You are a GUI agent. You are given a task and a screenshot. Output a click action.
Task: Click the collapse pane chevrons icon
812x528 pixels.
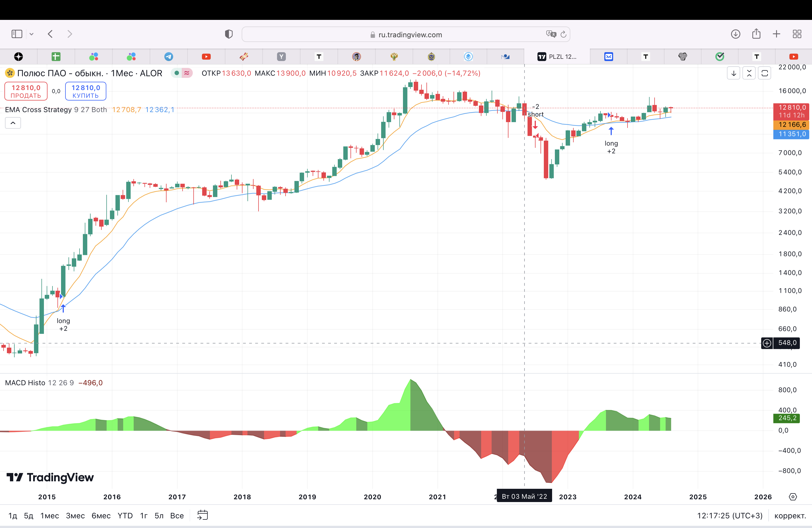pyautogui.click(x=749, y=73)
